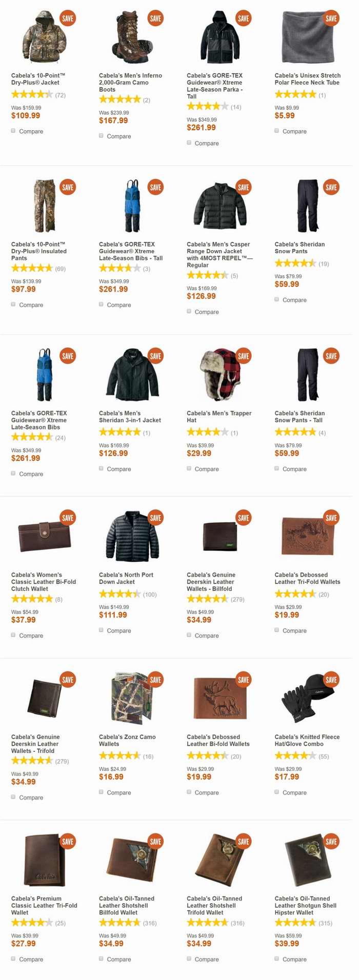Click SAVE badge on Inferno Camo Boots
Screen dimensions: 359x980
coord(155,18)
